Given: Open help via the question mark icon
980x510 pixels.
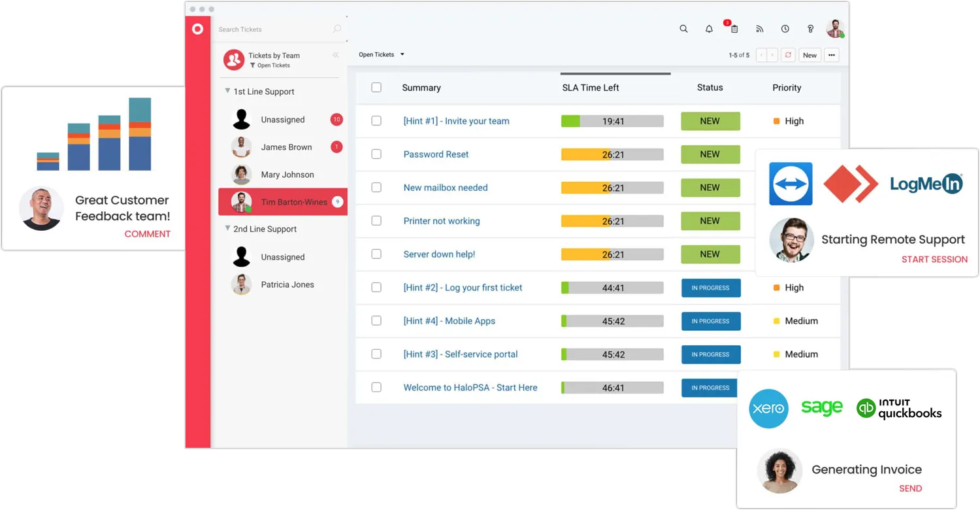Looking at the screenshot, I should coord(810,29).
